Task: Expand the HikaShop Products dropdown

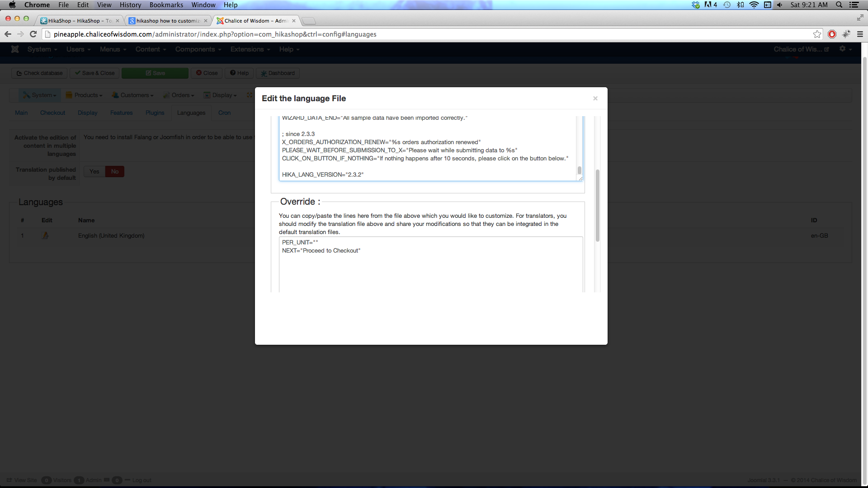Action: point(85,95)
